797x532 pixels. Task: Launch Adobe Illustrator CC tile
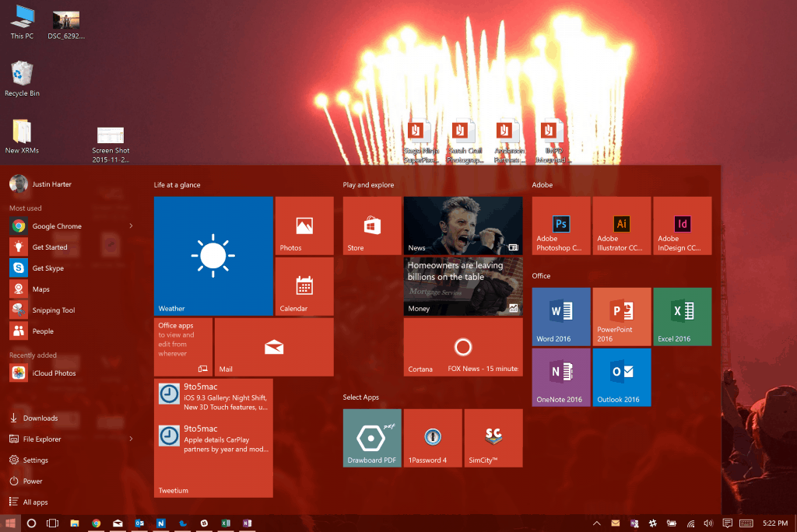pos(622,226)
